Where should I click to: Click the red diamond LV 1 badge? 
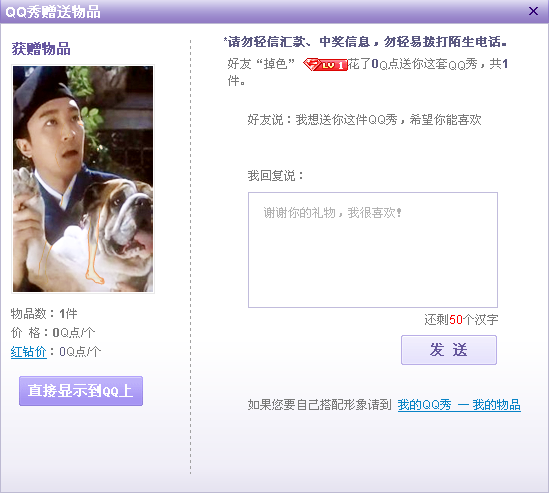[326, 65]
